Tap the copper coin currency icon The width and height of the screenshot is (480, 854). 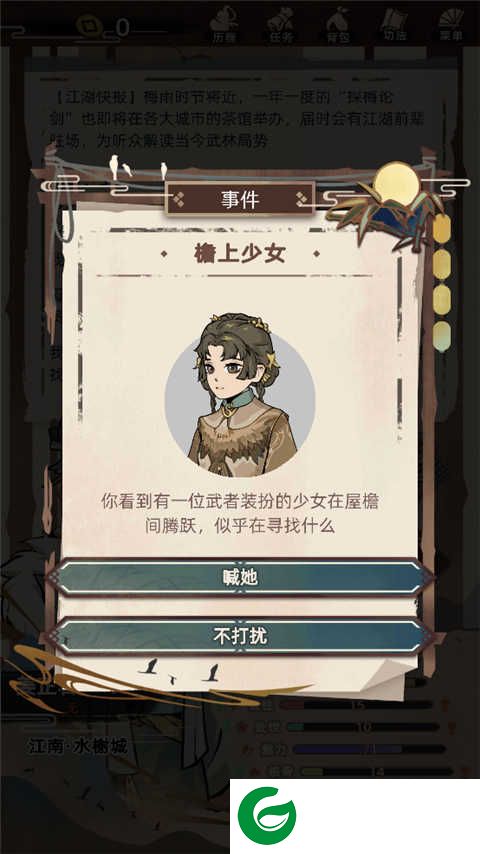click(x=89, y=26)
